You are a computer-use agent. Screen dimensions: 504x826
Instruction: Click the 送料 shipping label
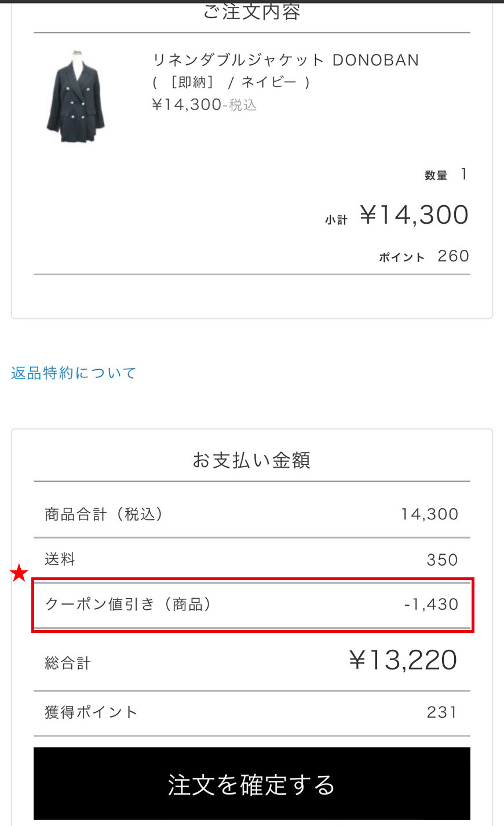pyautogui.click(x=60, y=559)
